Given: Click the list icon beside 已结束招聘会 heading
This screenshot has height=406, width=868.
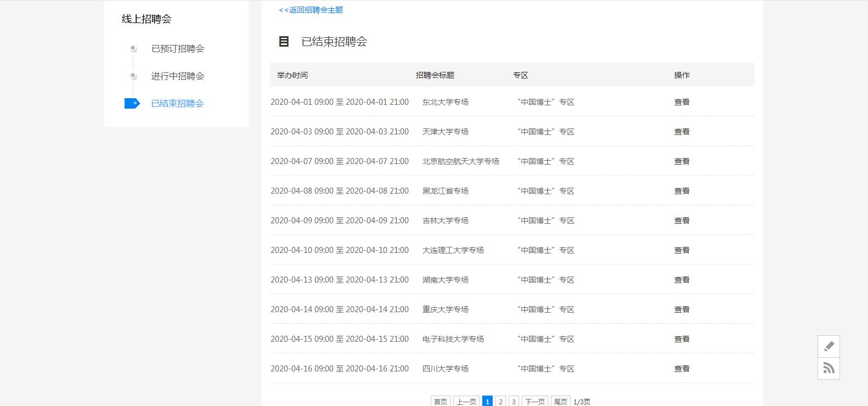Looking at the screenshot, I should [284, 41].
